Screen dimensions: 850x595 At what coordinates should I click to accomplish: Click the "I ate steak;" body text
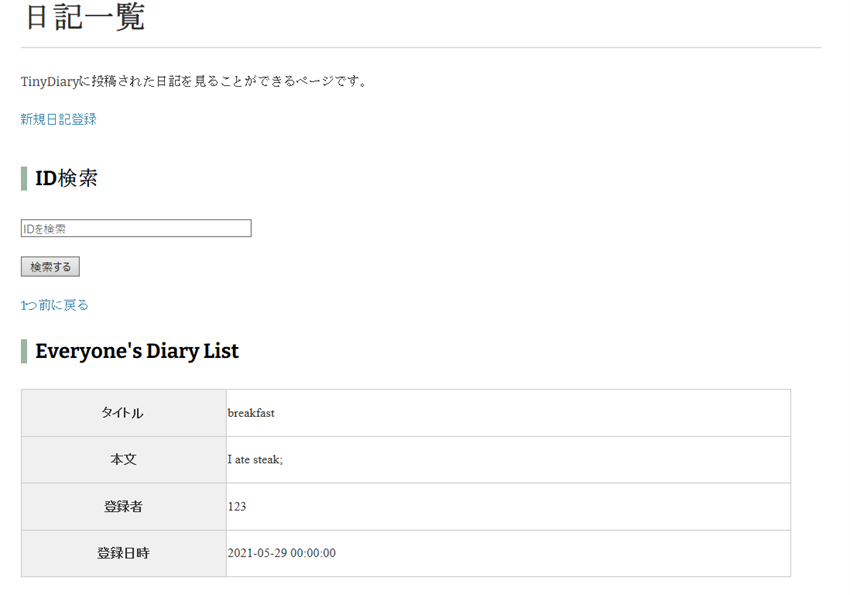(x=255, y=460)
